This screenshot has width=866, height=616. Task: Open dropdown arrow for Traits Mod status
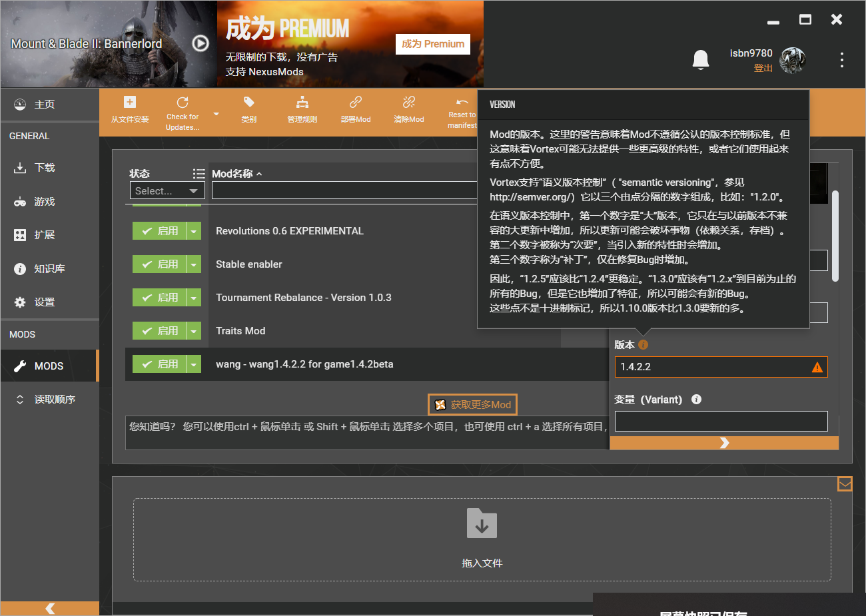[194, 331]
